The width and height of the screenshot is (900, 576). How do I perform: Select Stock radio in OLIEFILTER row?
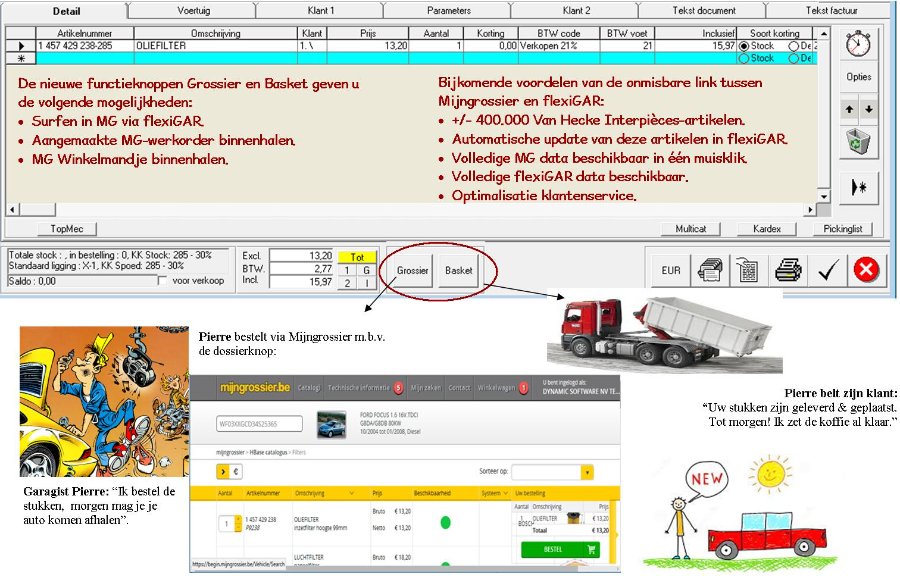[x=744, y=46]
